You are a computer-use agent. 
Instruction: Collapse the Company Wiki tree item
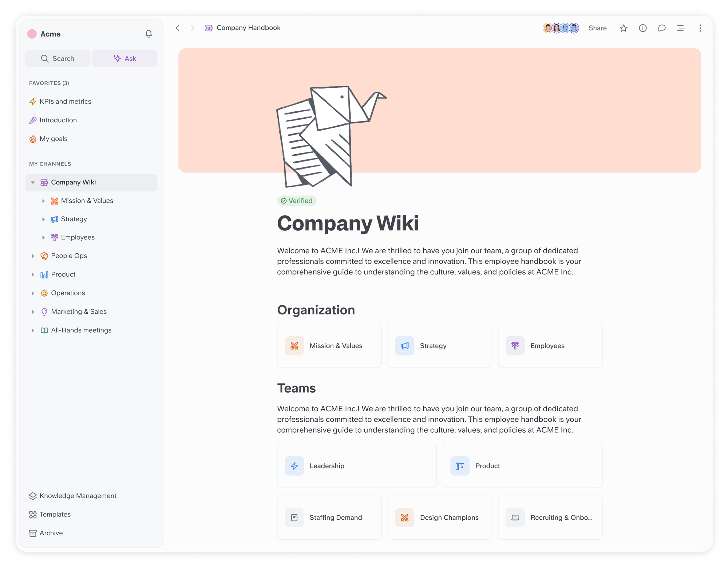(33, 182)
